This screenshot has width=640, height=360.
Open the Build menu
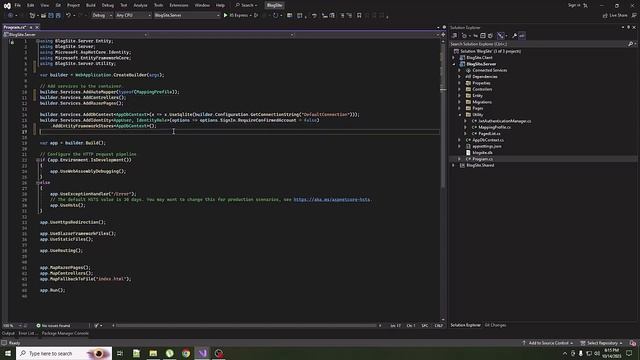pyautogui.click(x=91, y=5)
